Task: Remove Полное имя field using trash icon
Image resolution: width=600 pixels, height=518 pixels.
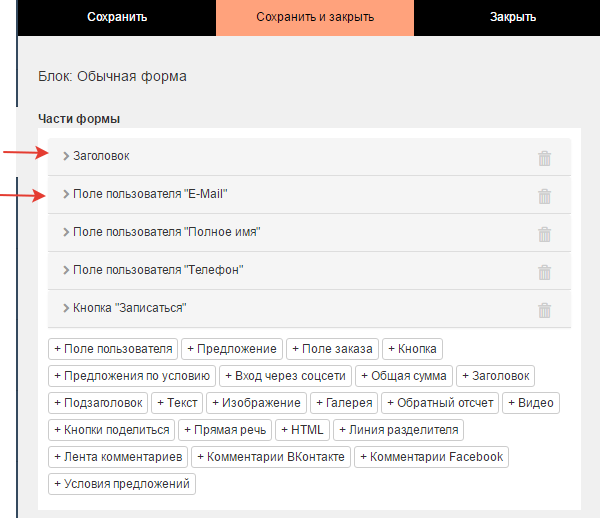Action: click(x=545, y=234)
